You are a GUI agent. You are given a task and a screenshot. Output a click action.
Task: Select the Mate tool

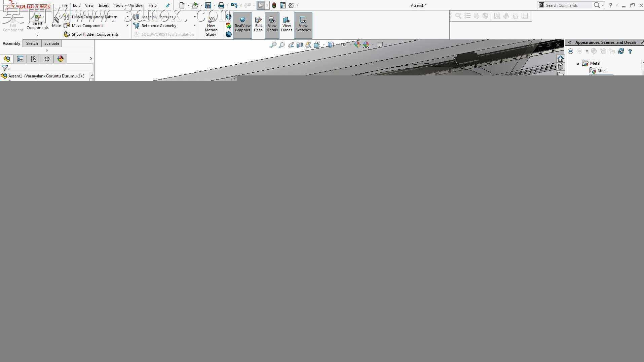[56, 22]
